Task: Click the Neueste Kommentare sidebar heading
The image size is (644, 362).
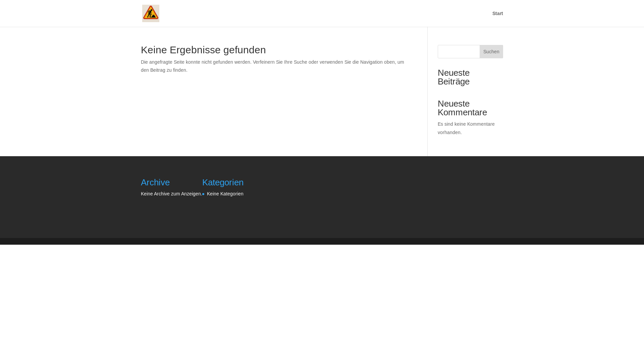Action: 462,108
